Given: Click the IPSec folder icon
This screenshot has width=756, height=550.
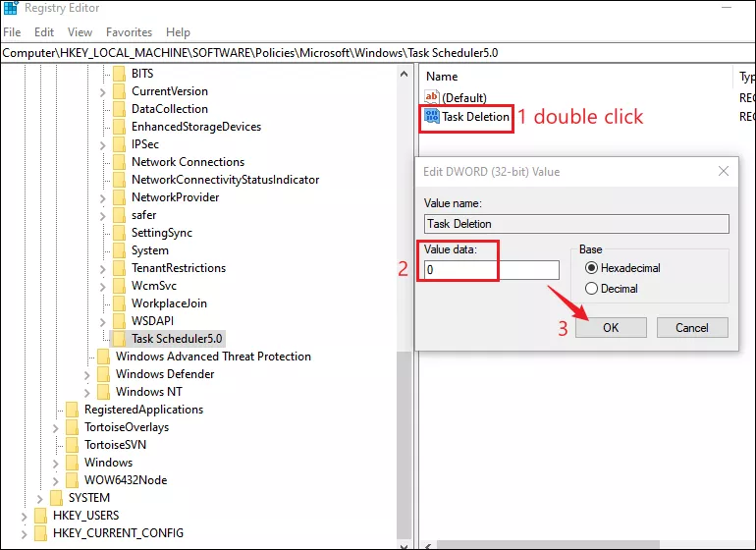Looking at the screenshot, I should click(119, 144).
